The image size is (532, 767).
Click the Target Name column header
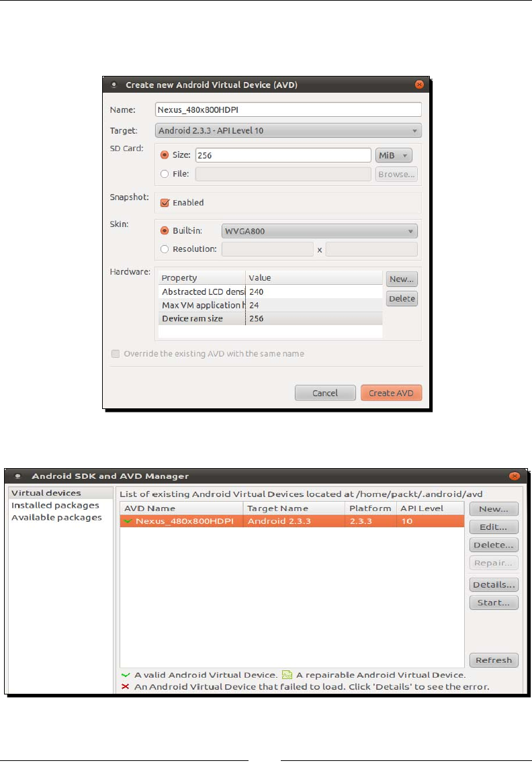[294, 508]
